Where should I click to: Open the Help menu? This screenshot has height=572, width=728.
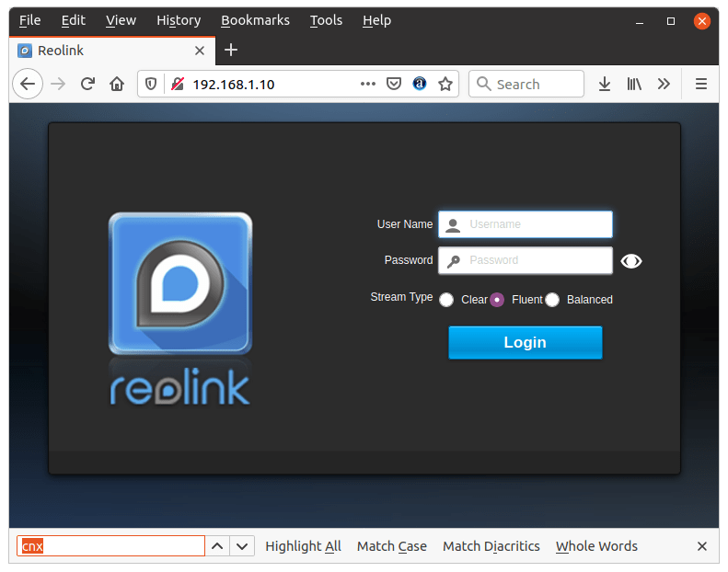(377, 20)
